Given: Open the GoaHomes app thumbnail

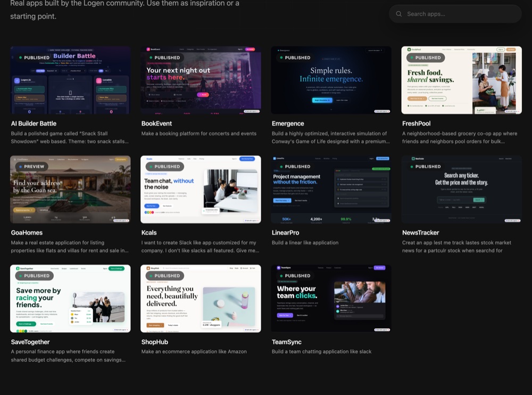Looking at the screenshot, I should tap(70, 190).
